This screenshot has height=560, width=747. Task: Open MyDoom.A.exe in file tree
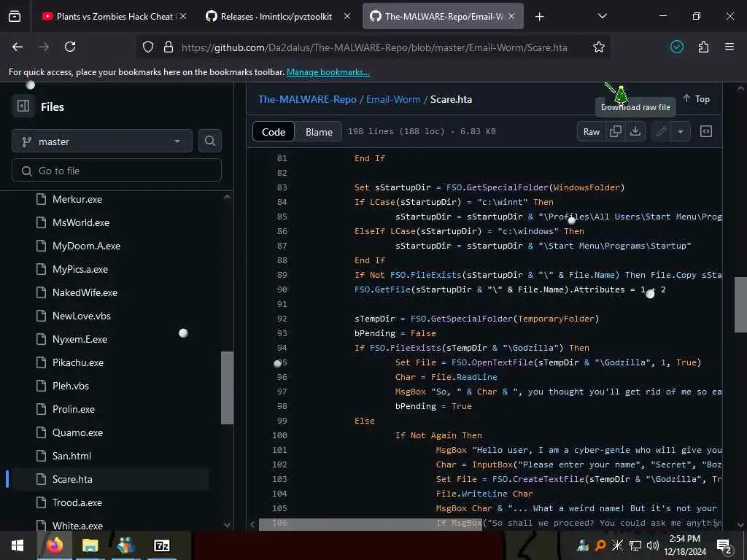click(x=86, y=246)
